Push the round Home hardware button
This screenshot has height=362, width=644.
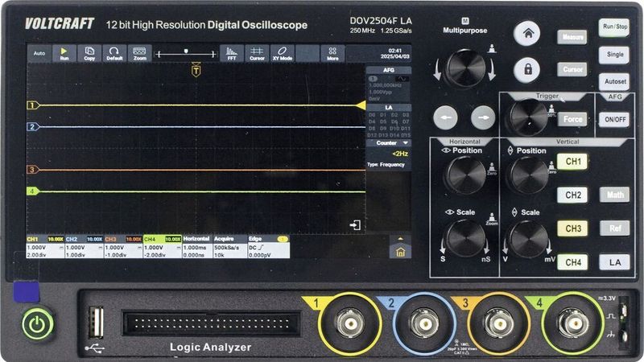pyautogui.click(x=528, y=34)
